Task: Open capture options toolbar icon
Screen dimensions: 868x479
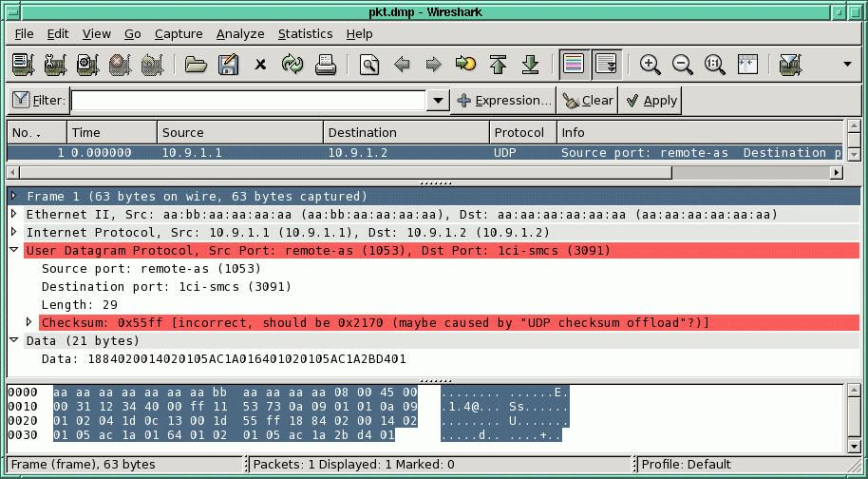Action: coord(55,65)
